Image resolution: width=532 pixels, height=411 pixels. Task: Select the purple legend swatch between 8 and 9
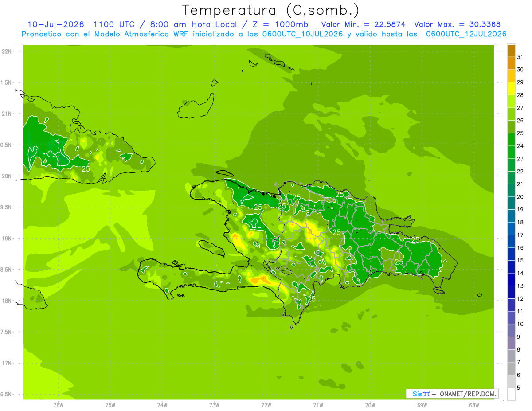tap(511, 343)
